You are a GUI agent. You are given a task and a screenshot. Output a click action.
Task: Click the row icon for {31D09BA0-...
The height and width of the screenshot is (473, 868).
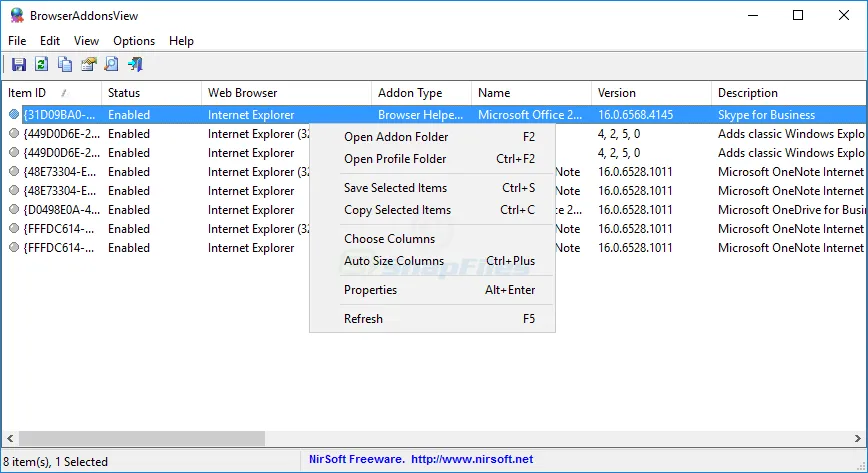[14, 115]
